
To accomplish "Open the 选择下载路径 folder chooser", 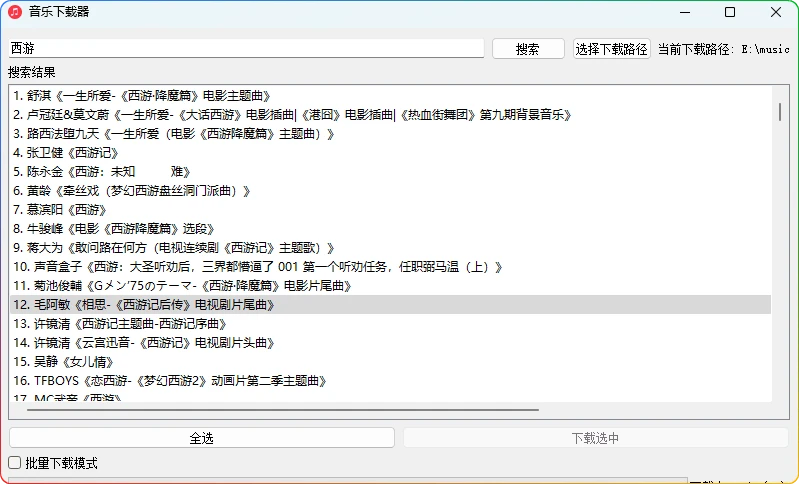I will coord(611,49).
